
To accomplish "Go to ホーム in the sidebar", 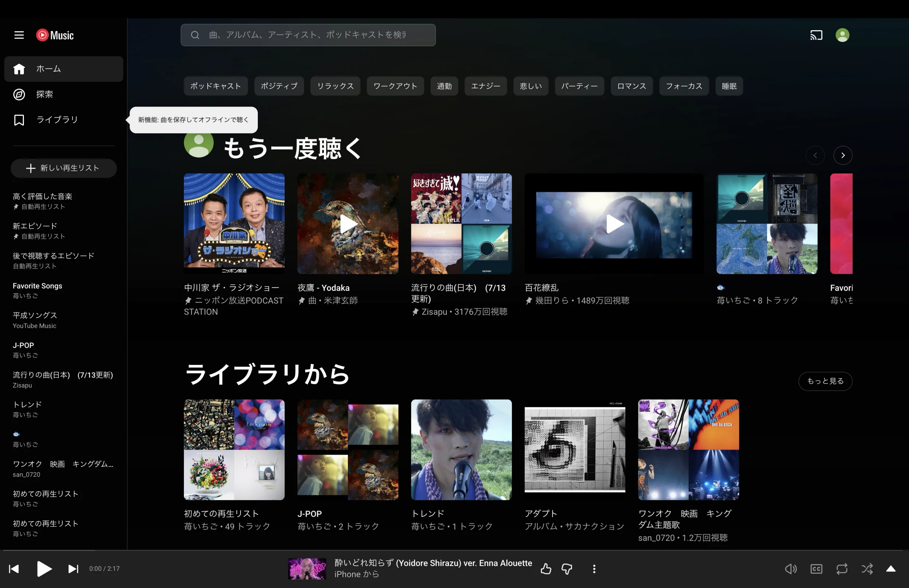I will click(64, 69).
